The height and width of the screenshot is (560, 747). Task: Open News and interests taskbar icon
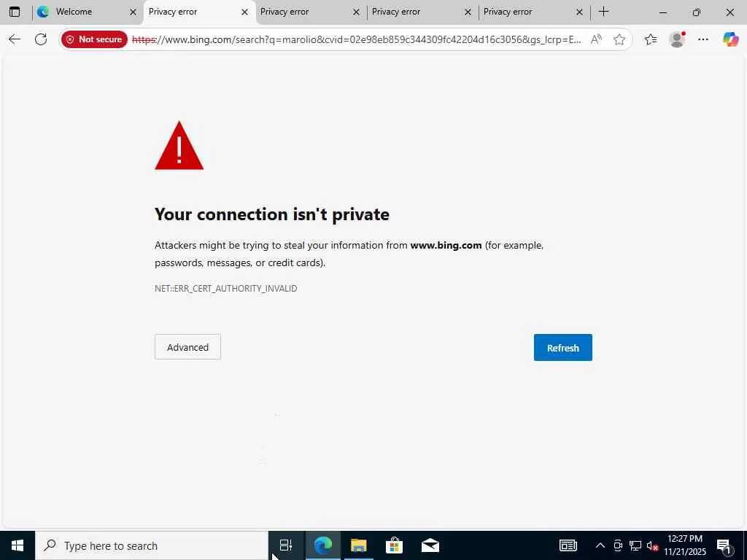[x=568, y=545]
